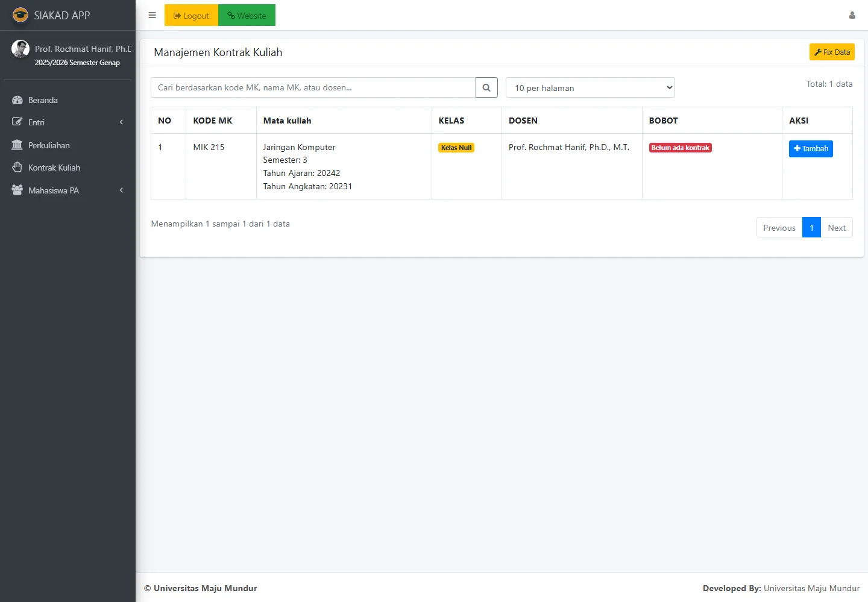Go to the Previous page
Screen dimensions: 868x602
click(x=779, y=228)
